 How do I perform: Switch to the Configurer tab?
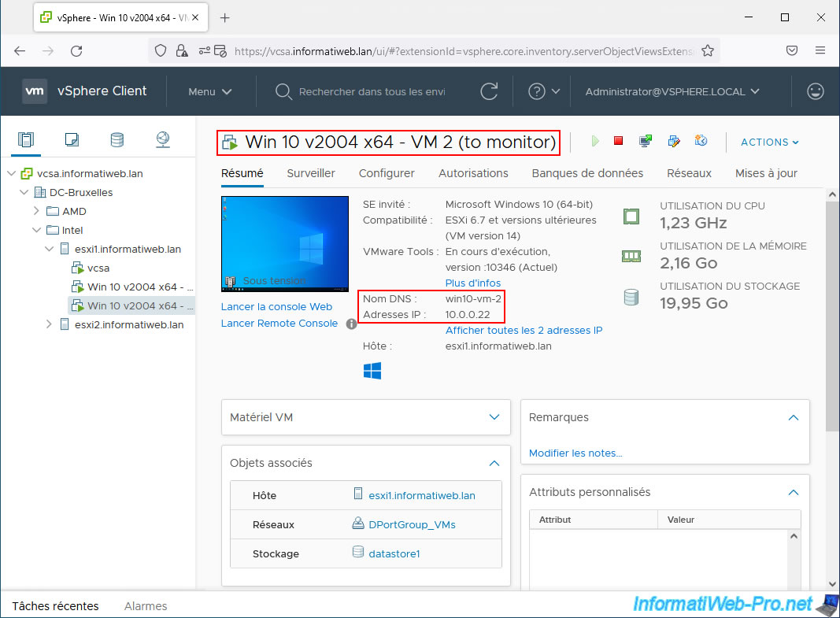tap(387, 173)
